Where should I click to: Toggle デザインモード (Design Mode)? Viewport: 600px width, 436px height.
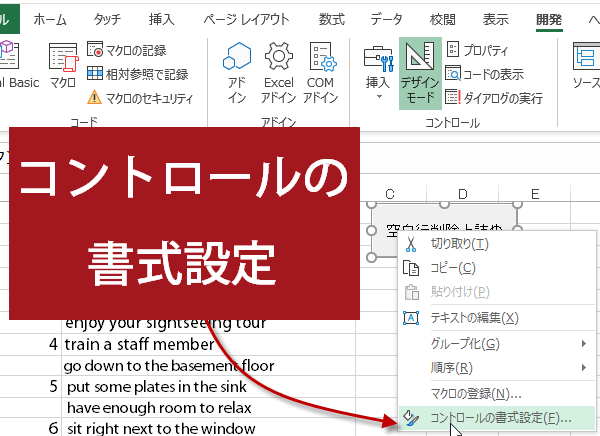point(420,72)
